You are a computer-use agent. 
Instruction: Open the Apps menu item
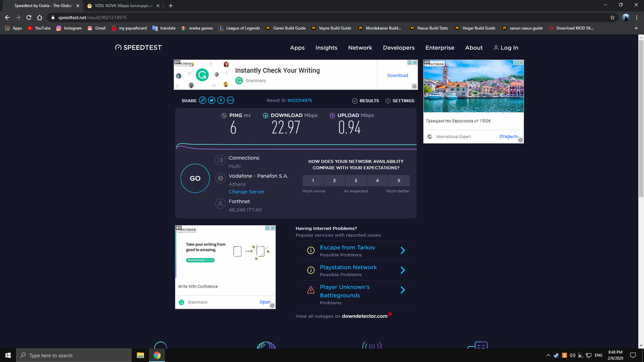pos(297,48)
